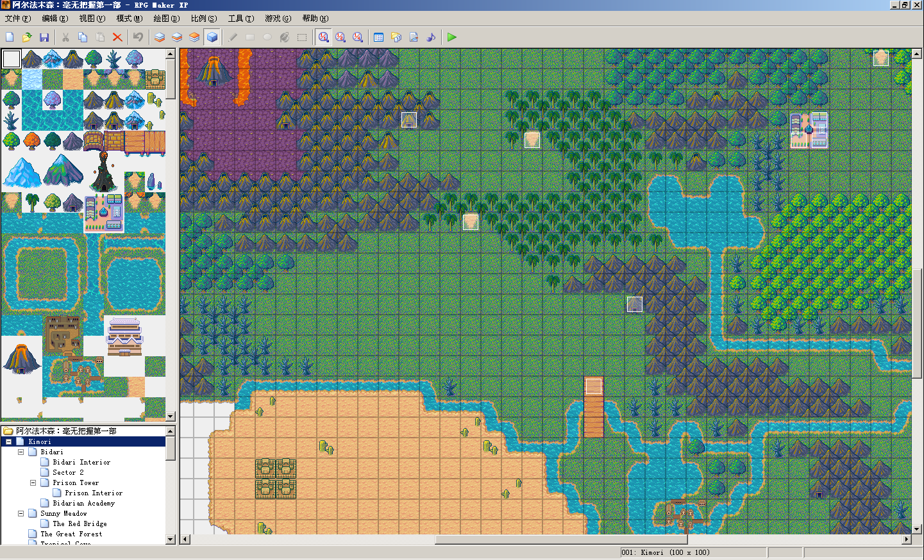This screenshot has width=924, height=560.
Task: Open the 编辑(E) Edit menu
Action: point(55,19)
